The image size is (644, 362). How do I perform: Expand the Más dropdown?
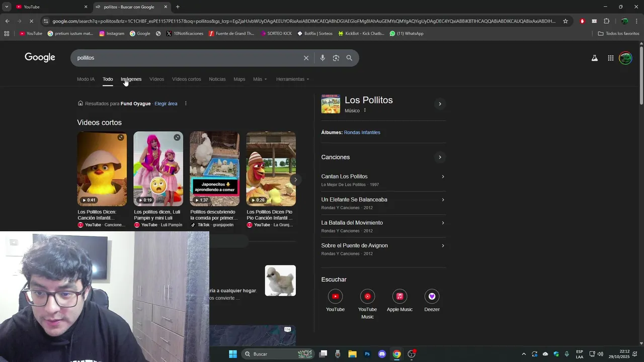click(260, 79)
